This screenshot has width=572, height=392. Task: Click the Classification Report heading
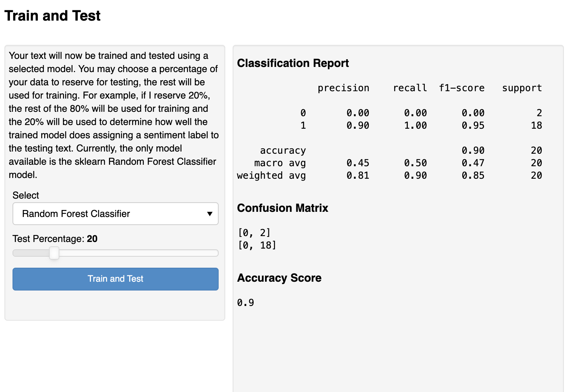(293, 63)
